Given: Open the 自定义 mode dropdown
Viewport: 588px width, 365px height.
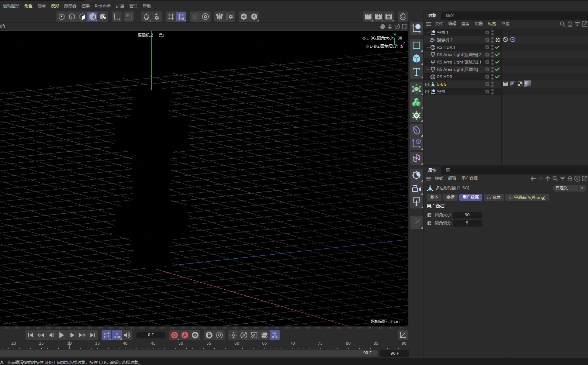Looking at the screenshot, I should pyautogui.click(x=570, y=188).
